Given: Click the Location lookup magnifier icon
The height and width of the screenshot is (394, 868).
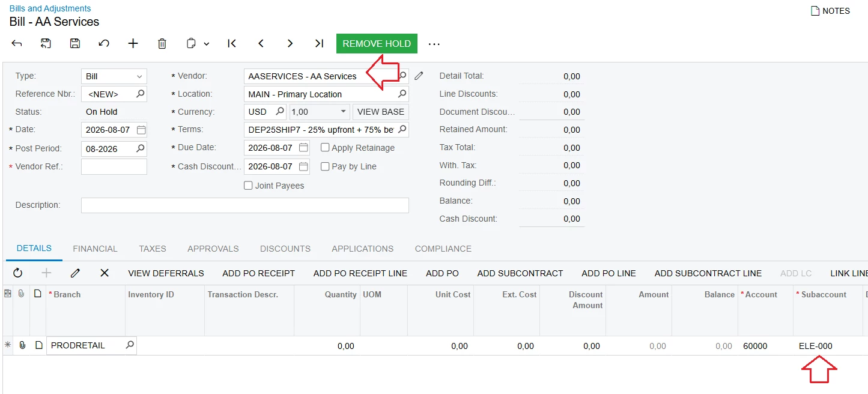Looking at the screenshot, I should coord(402,94).
